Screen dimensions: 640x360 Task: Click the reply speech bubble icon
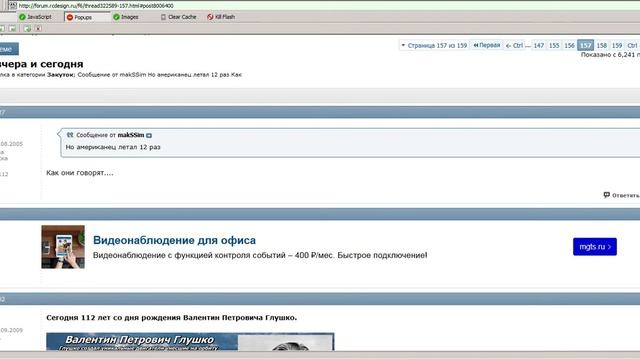tap(607, 195)
